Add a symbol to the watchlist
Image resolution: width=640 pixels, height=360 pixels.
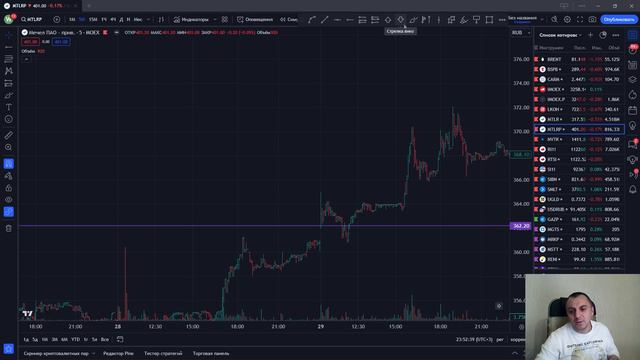pos(590,35)
